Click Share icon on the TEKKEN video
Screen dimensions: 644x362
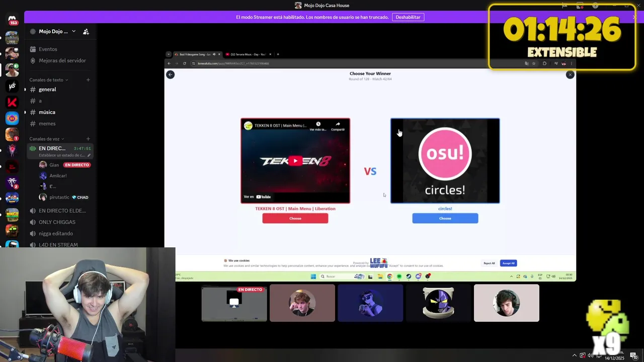pos(338,126)
